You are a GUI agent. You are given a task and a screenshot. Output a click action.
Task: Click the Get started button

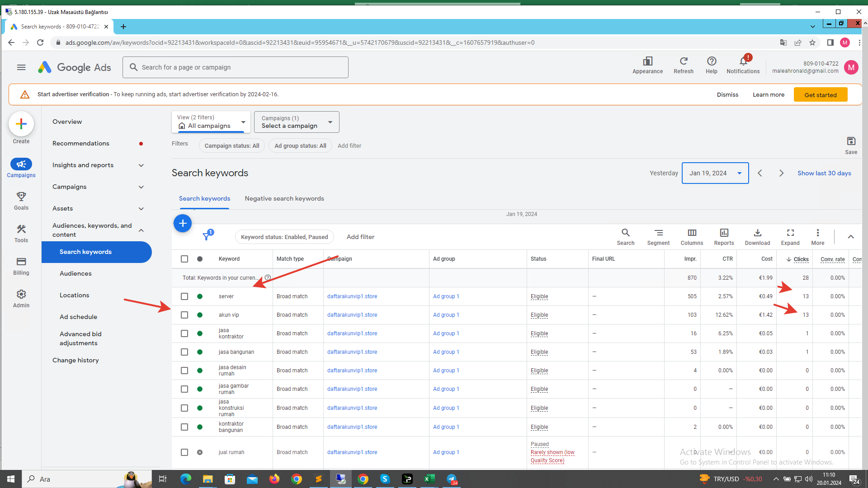(x=821, y=95)
